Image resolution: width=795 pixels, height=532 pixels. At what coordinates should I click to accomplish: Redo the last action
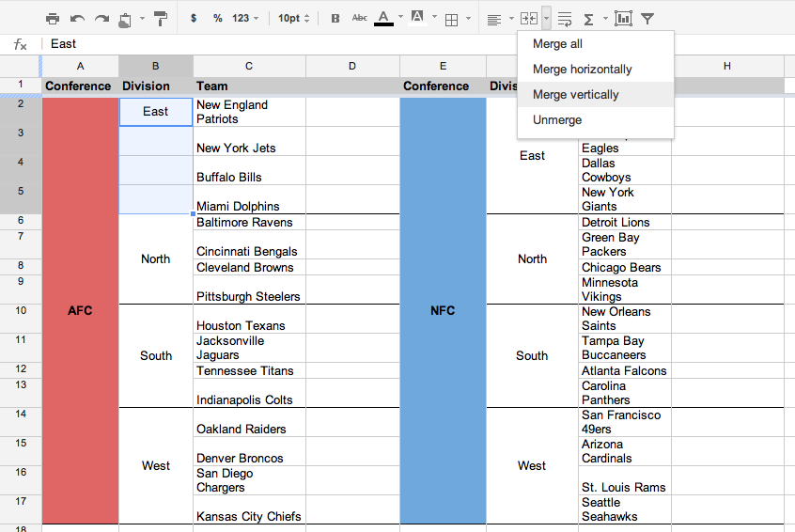[101, 19]
